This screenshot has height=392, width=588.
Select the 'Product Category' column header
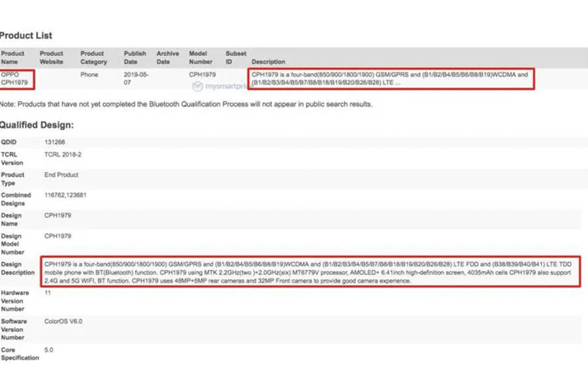(x=93, y=57)
